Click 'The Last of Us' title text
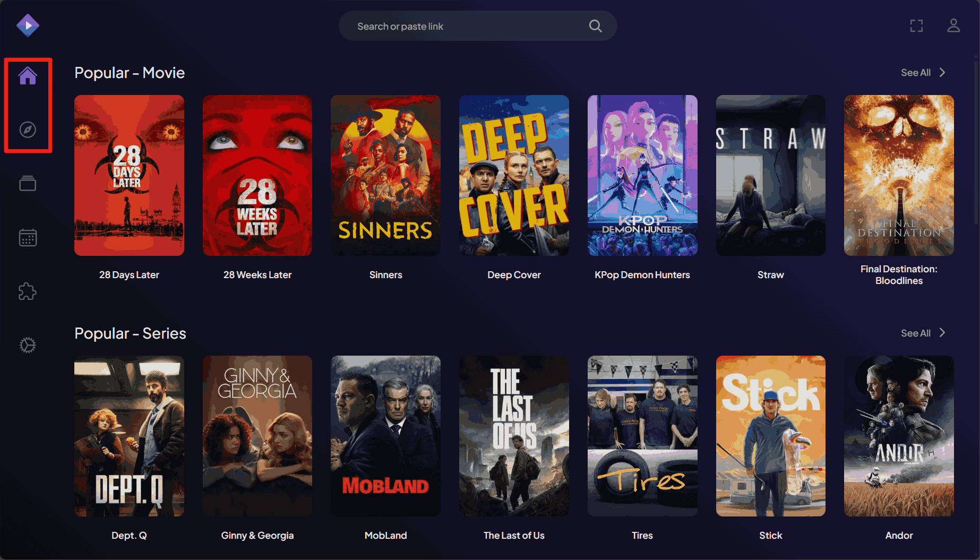This screenshot has height=560, width=980. (x=514, y=536)
